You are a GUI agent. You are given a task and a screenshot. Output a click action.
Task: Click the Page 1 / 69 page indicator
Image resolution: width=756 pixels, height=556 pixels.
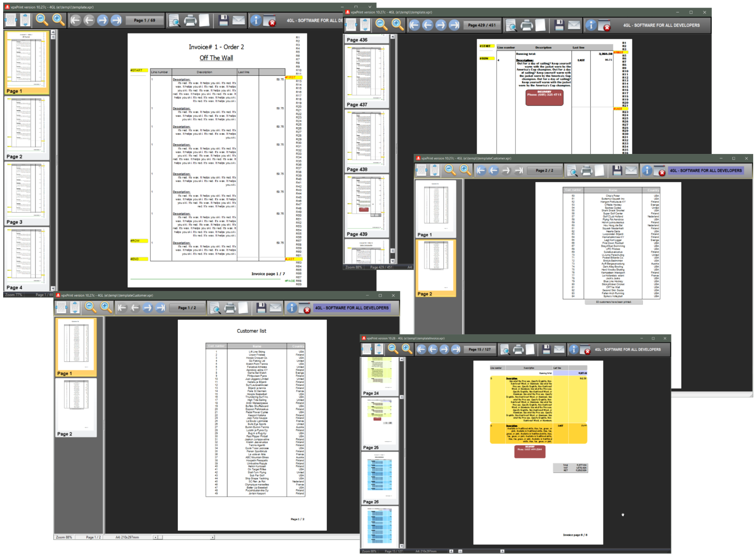click(145, 20)
